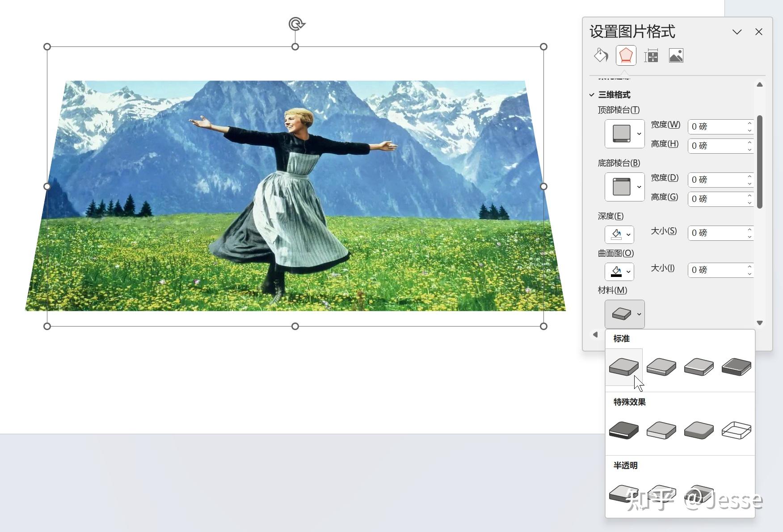Viewport: 783px width, 532px height.
Task: Click the 半透明 group header text
Action: point(625,465)
